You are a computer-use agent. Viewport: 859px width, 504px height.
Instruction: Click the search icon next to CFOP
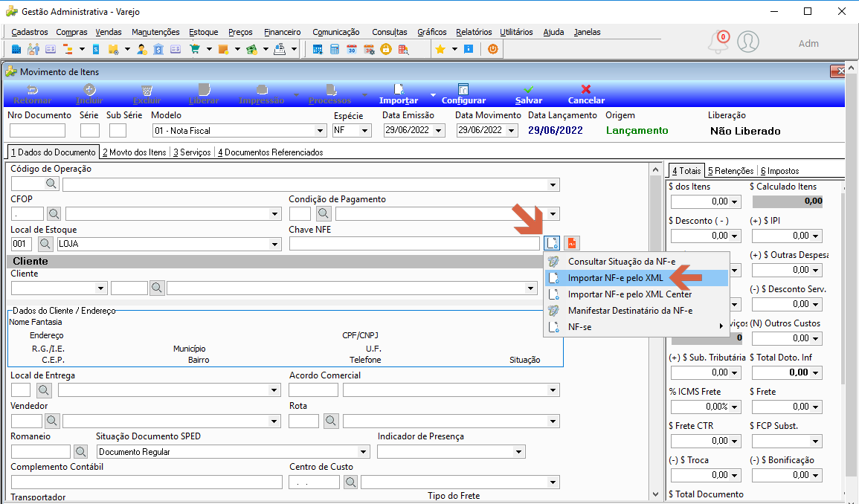pyautogui.click(x=54, y=213)
